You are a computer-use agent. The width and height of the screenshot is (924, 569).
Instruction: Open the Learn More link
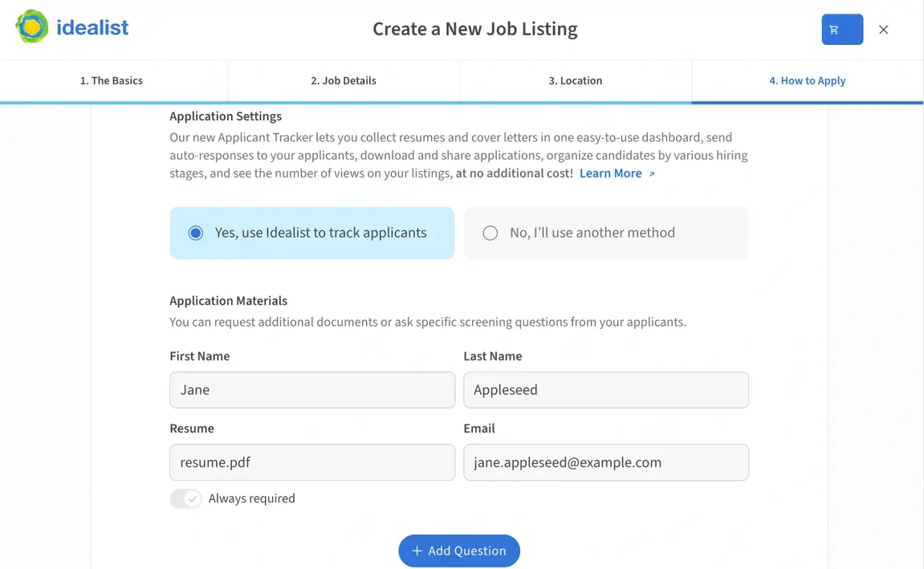[x=610, y=173]
